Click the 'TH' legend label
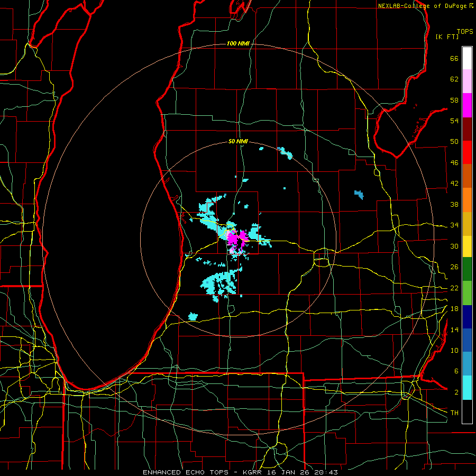The image size is (476, 476). [454, 413]
